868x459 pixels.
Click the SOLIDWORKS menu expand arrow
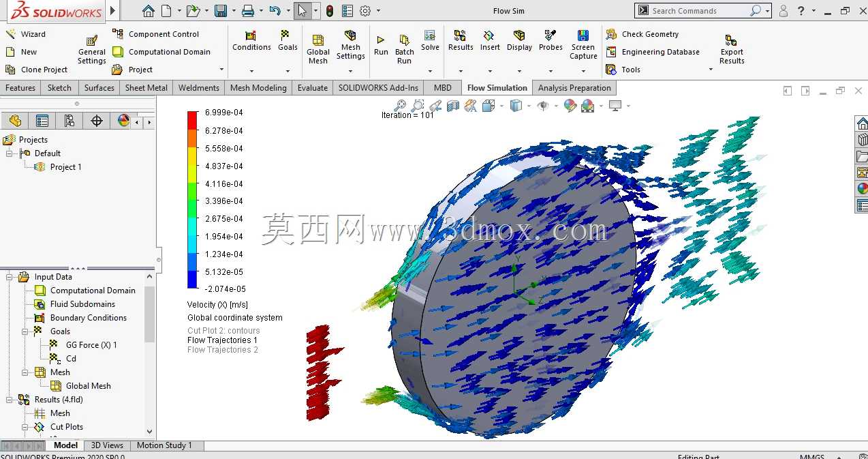pyautogui.click(x=112, y=11)
